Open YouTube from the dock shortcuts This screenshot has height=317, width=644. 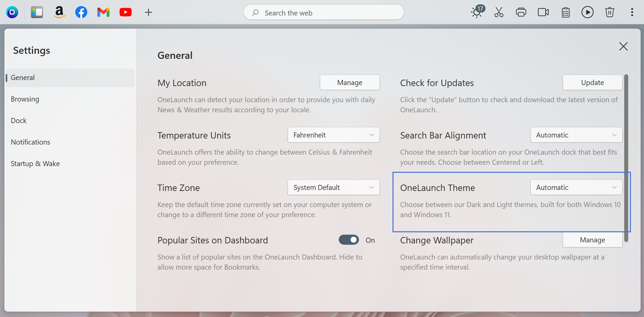pyautogui.click(x=125, y=12)
